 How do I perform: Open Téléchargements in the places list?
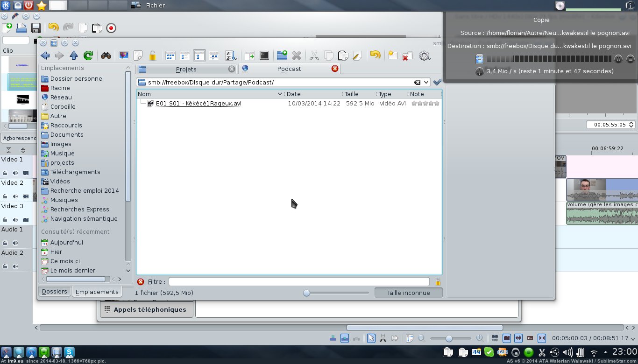[x=75, y=172]
